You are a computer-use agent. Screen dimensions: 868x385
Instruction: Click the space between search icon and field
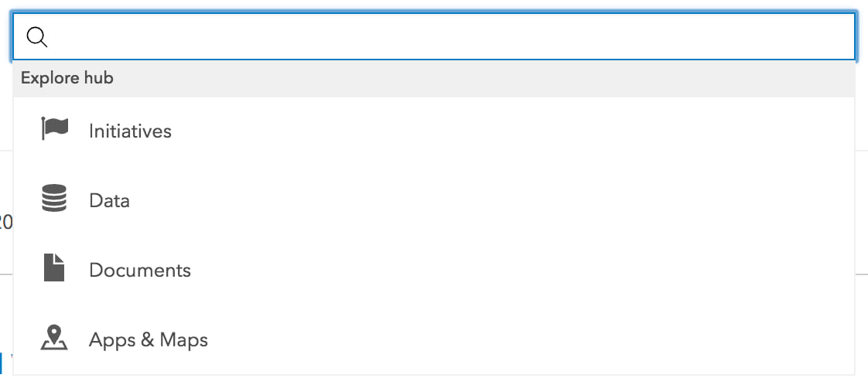(56, 37)
